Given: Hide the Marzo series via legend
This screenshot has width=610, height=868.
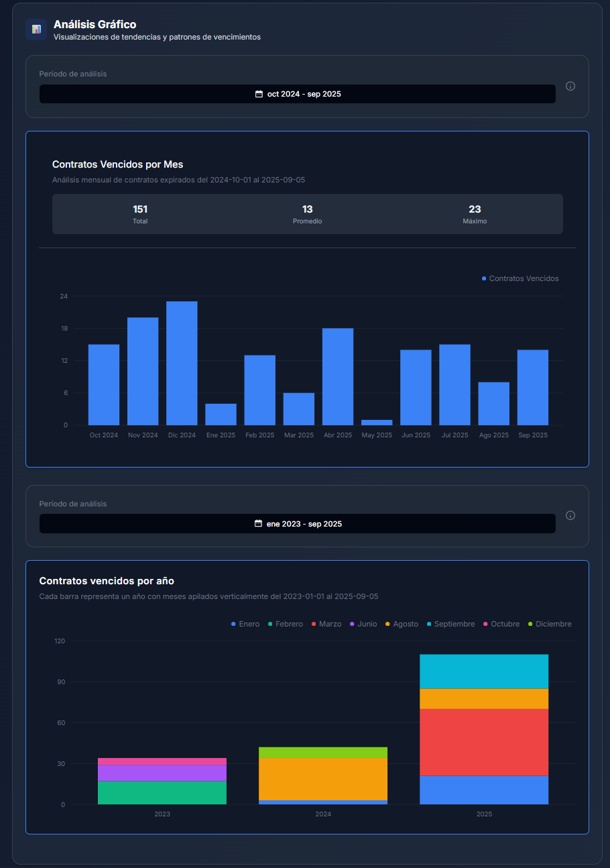Looking at the screenshot, I should coord(326,624).
